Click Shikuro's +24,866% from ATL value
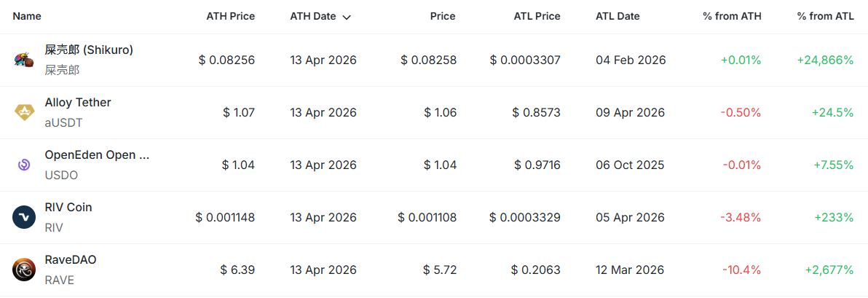This screenshot has height=298, width=868. 825,60
